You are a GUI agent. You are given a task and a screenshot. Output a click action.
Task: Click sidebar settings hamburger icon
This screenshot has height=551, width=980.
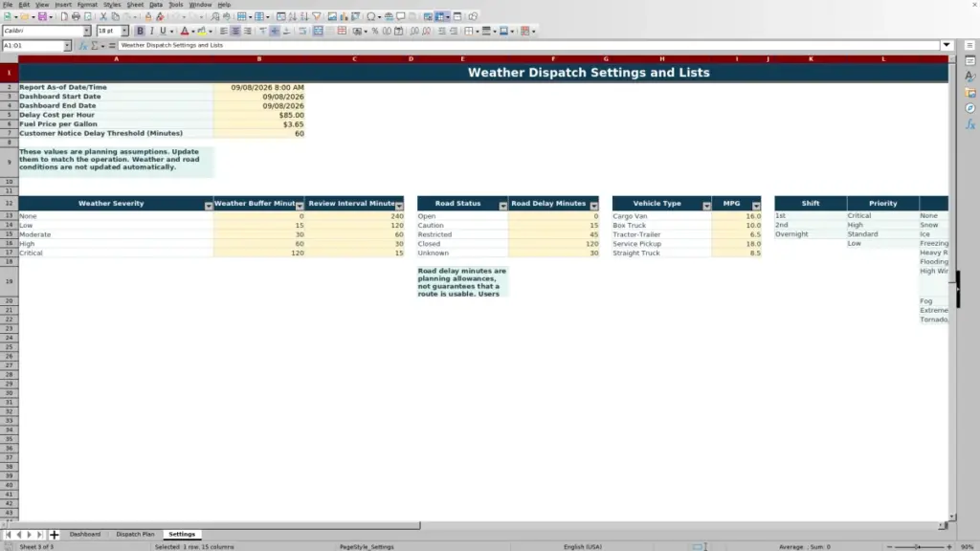(969, 45)
